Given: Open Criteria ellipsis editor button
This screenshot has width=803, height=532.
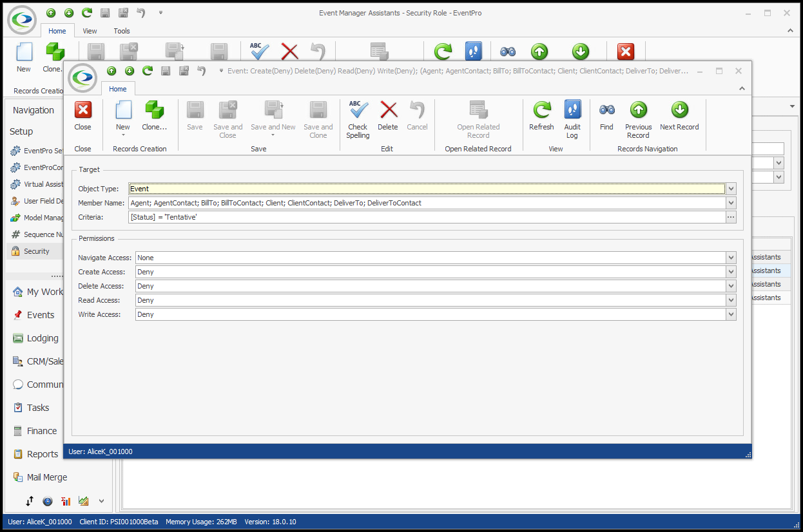Looking at the screenshot, I should pyautogui.click(x=731, y=217).
